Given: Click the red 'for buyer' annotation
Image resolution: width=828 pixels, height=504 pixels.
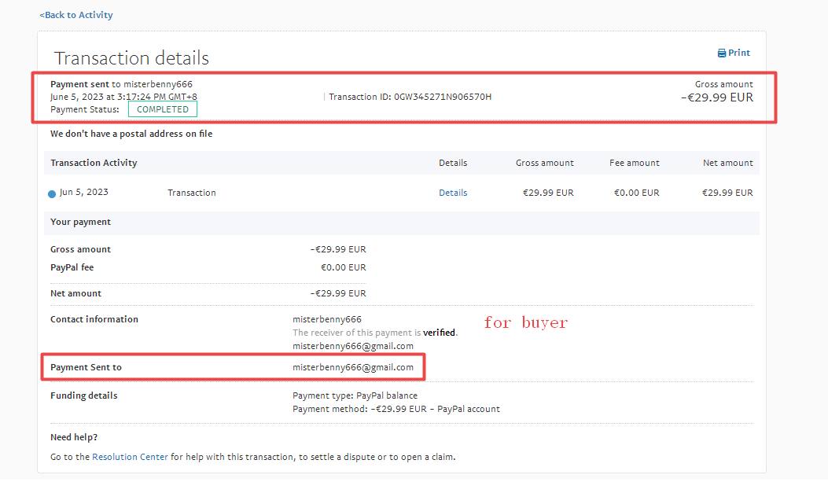Looking at the screenshot, I should point(525,322).
